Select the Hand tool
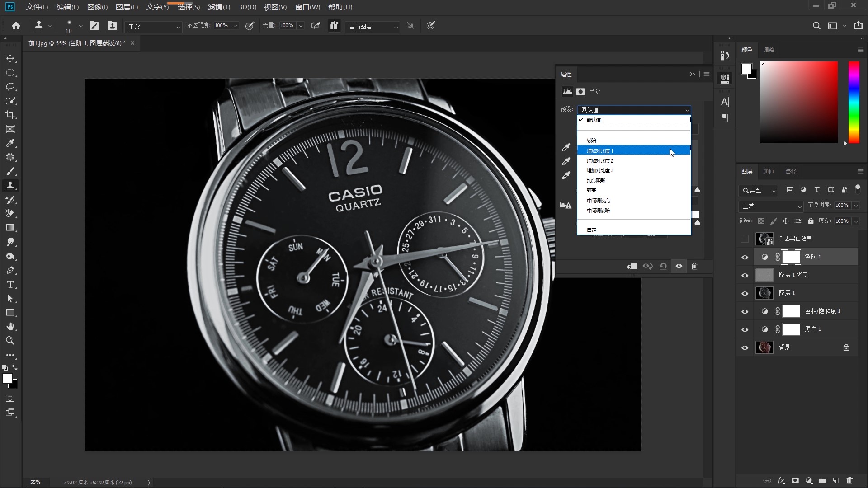 click(x=10, y=326)
